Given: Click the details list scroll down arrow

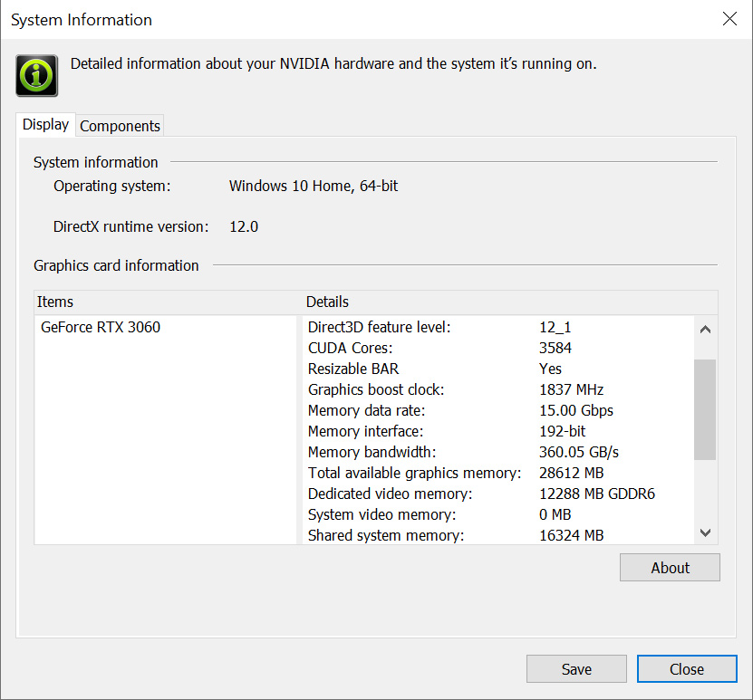Looking at the screenshot, I should [706, 532].
